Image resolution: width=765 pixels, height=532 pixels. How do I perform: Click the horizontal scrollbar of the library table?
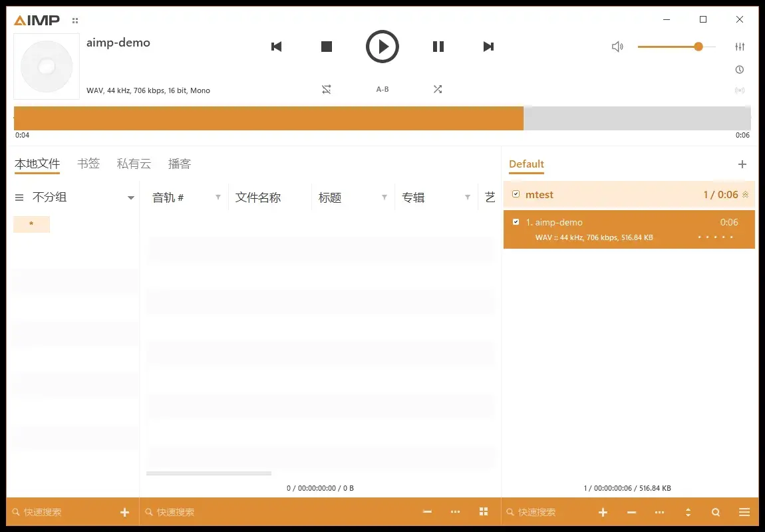coord(209,473)
